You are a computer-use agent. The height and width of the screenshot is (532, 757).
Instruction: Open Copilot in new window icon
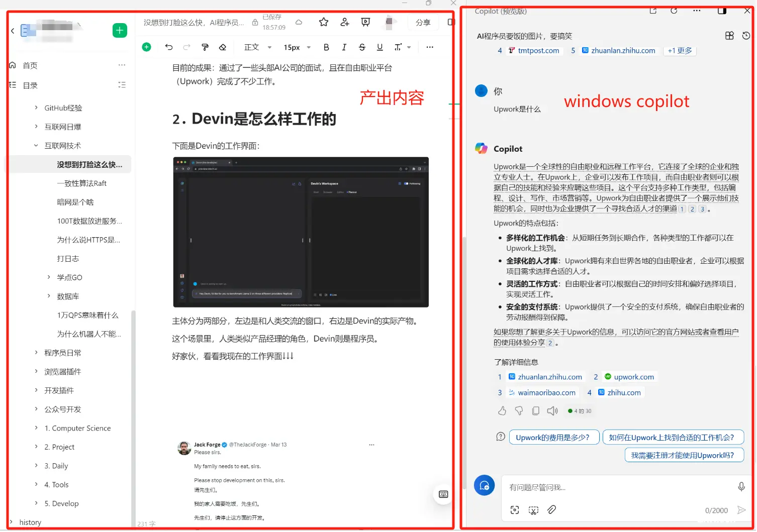tap(653, 11)
